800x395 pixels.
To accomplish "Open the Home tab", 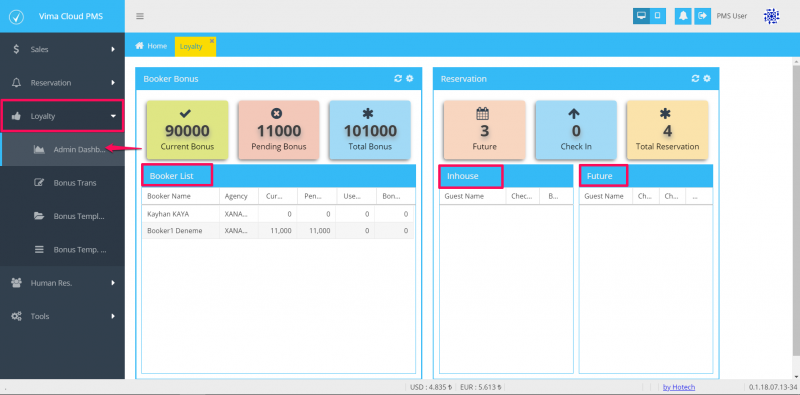I will 151,46.
